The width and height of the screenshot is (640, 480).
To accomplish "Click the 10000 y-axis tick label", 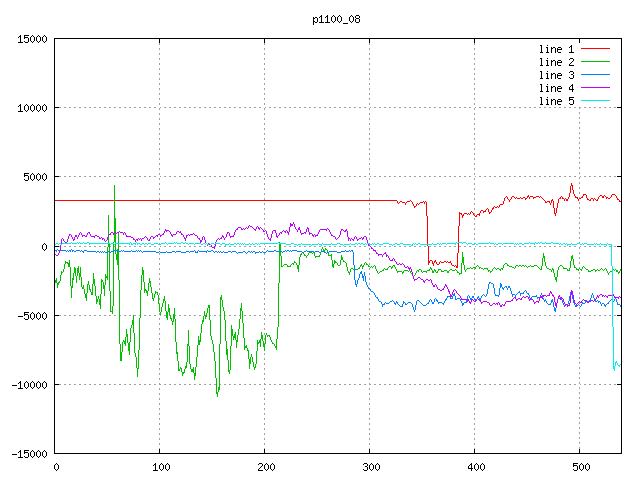I will (x=30, y=108).
